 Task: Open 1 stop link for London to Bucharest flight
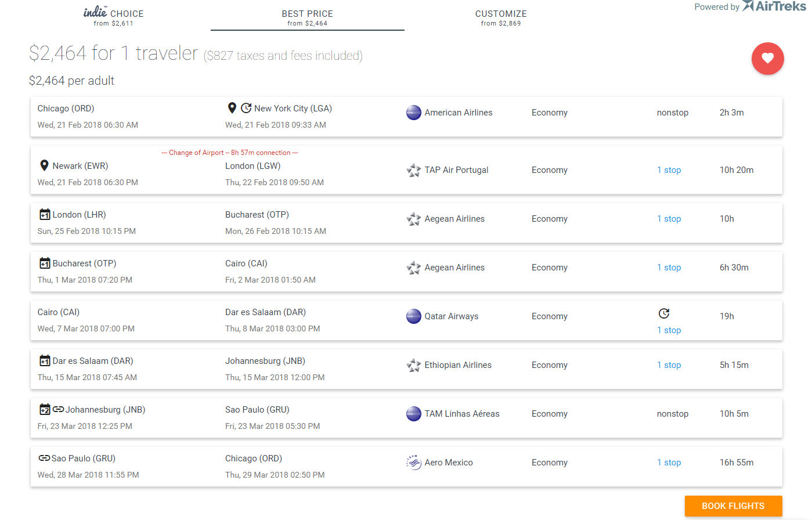(x=669, y=219)
